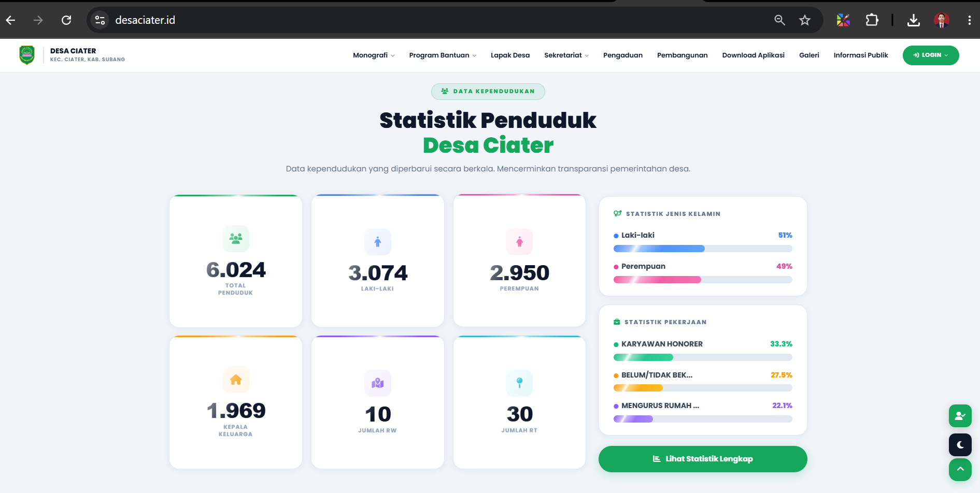Open the Pembangunan menu item
Image resolution: width=980 pixels, height=493 pixels.
coord(682,55)
